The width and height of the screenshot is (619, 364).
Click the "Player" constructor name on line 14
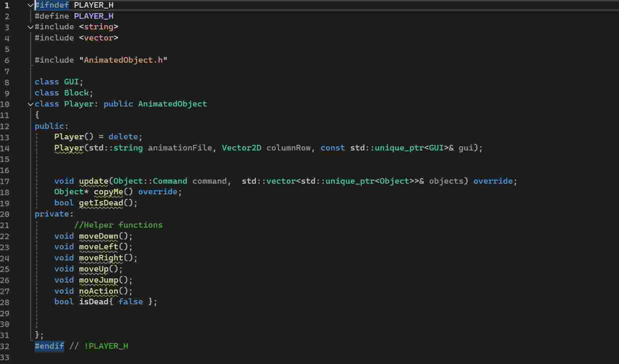tap(69, 148)
